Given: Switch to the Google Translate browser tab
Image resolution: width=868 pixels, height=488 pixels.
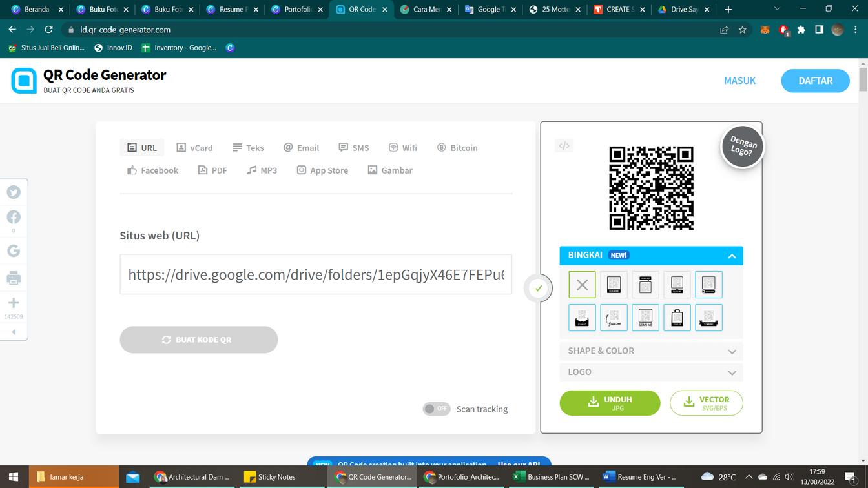Looking at the screenshot, I should coord(490,9).
